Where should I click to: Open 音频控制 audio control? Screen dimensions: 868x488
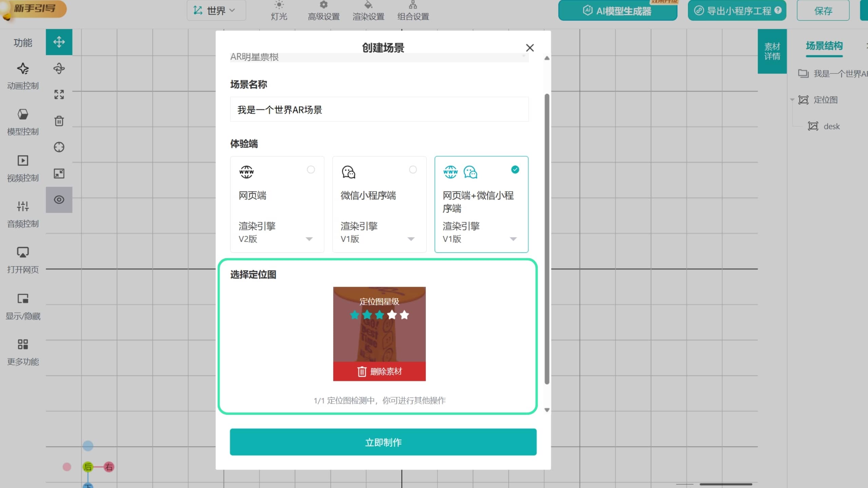point(23,214)
